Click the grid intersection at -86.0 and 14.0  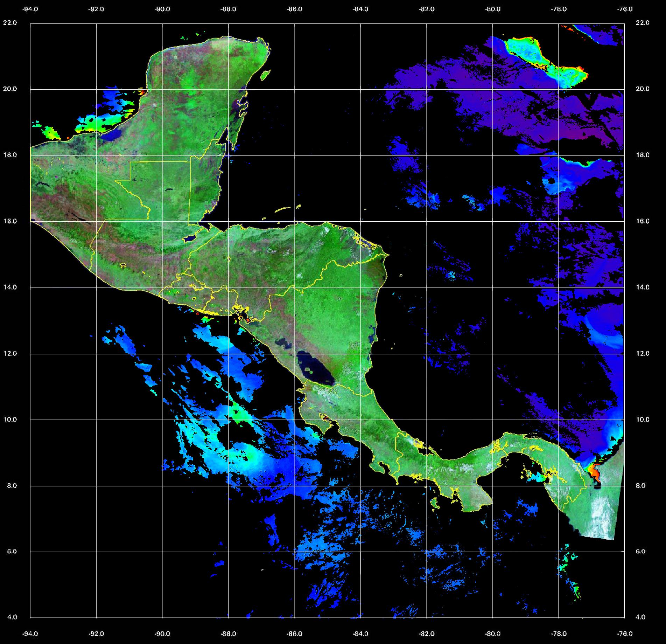coord(295,288)
